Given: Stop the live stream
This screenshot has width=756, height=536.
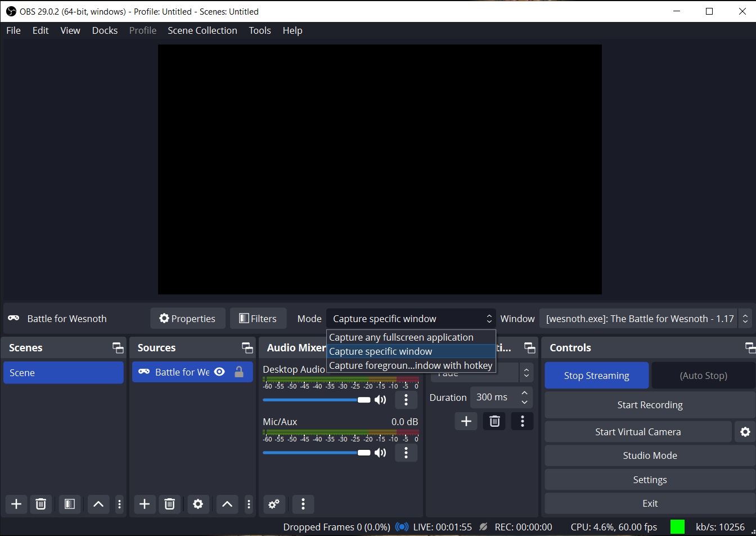Looking at the screenshot, I should pyautogui.click(x=596, y=375).
